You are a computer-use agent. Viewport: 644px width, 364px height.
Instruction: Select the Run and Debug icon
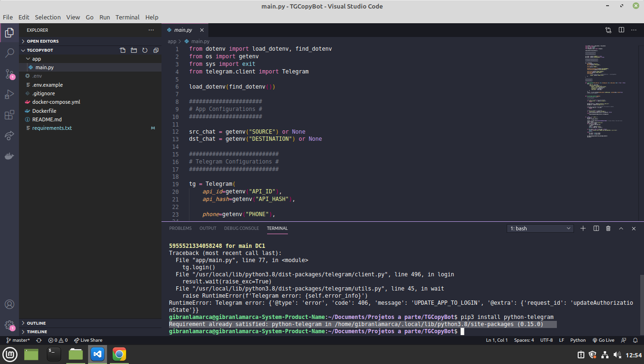tap(9, 94)
